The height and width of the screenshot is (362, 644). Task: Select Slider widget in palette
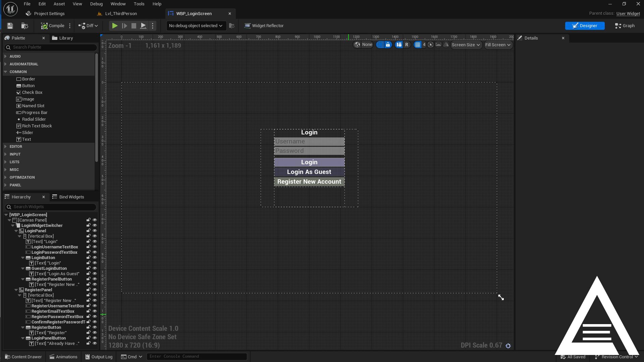coord(24,133)
